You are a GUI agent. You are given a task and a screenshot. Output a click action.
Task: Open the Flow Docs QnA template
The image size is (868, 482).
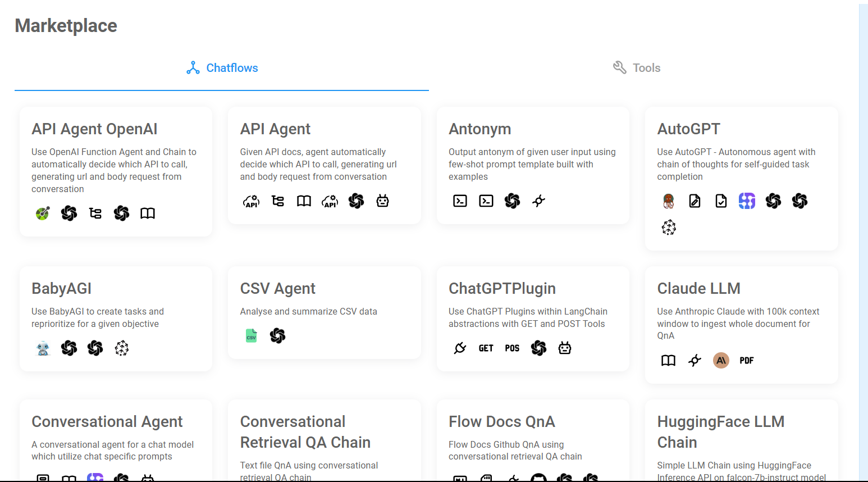(533, 440)
